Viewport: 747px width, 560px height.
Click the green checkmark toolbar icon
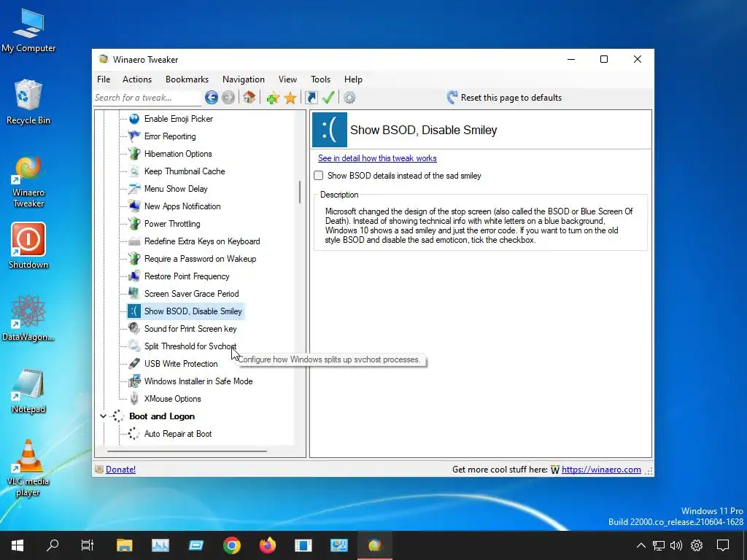[x=328, y=98]
